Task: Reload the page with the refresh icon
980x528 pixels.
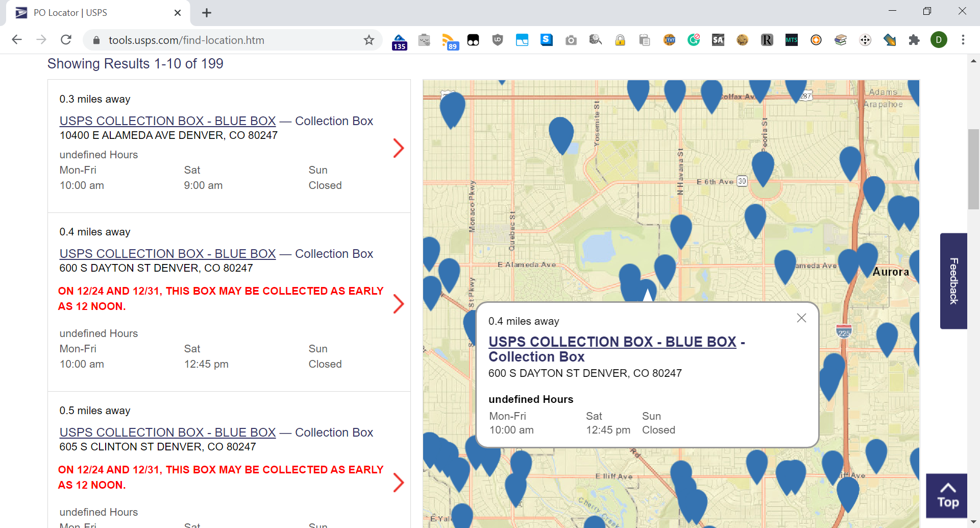Action: pyautogui.click(x=66, y=40)
